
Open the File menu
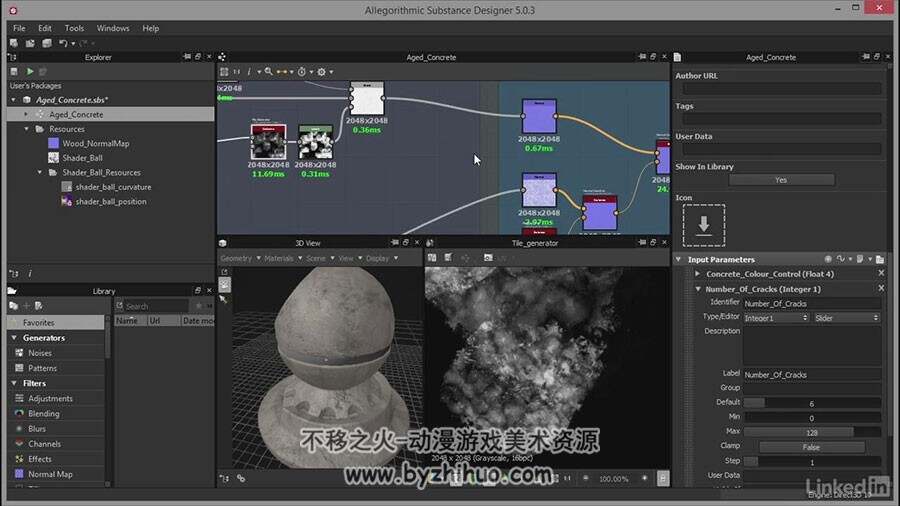tap(19, 28)
